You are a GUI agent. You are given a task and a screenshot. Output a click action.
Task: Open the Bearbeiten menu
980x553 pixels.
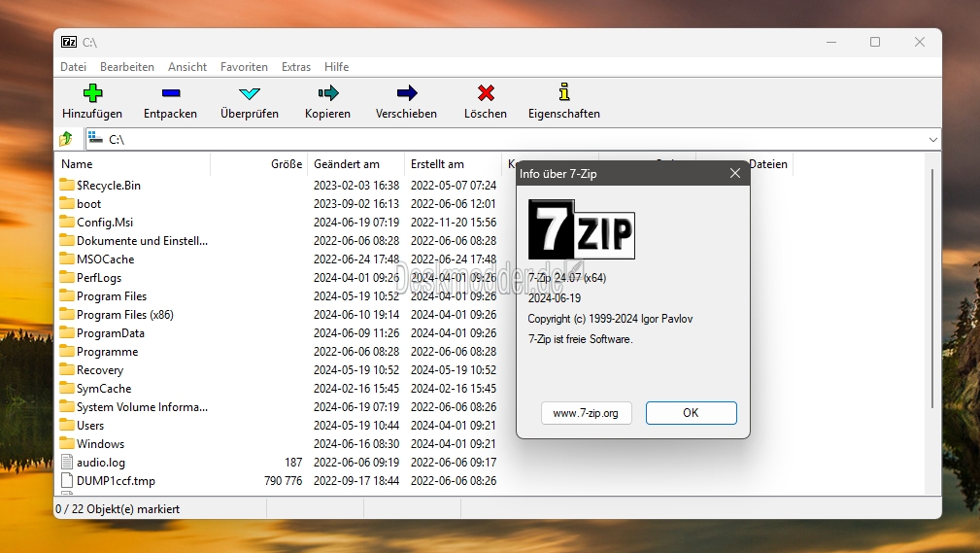tap(127, 67)
